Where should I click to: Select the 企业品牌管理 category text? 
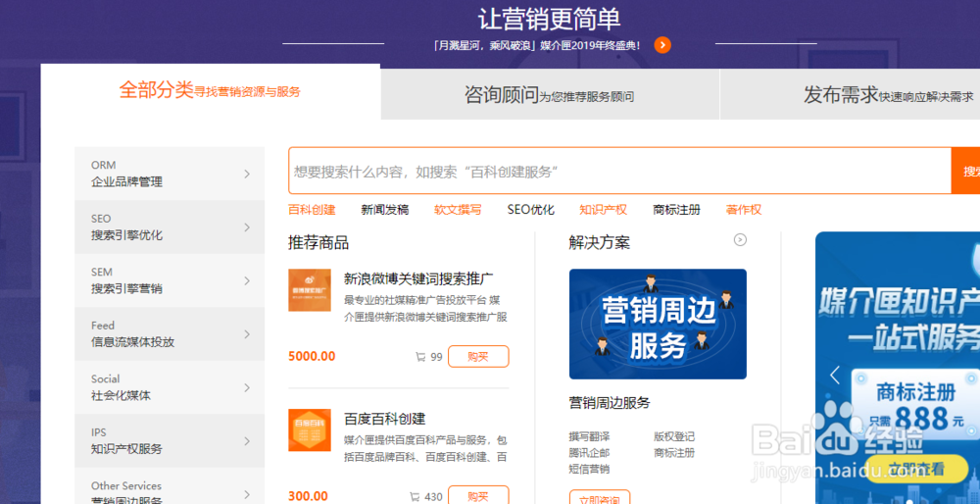click(126, 182)
